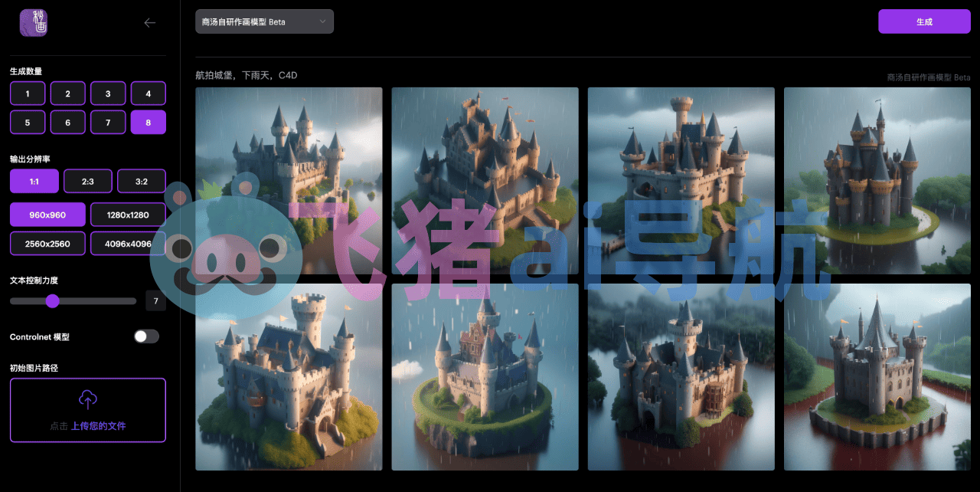The image size is (980, 492).
Task: Set generation count to 4
Action: (149, 93)
